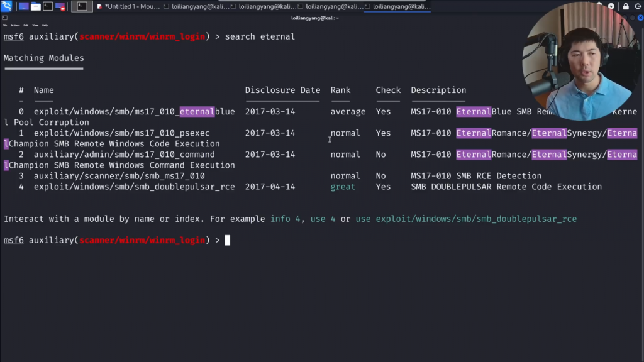This screenshot has height=362, width=644.
Task: Open the Actions menu in terminal
Action: point(15,25)
